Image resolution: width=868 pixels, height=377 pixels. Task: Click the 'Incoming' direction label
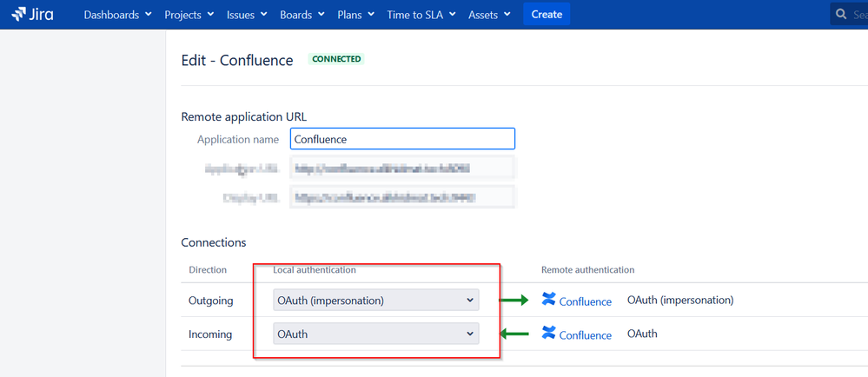point(210,334)
